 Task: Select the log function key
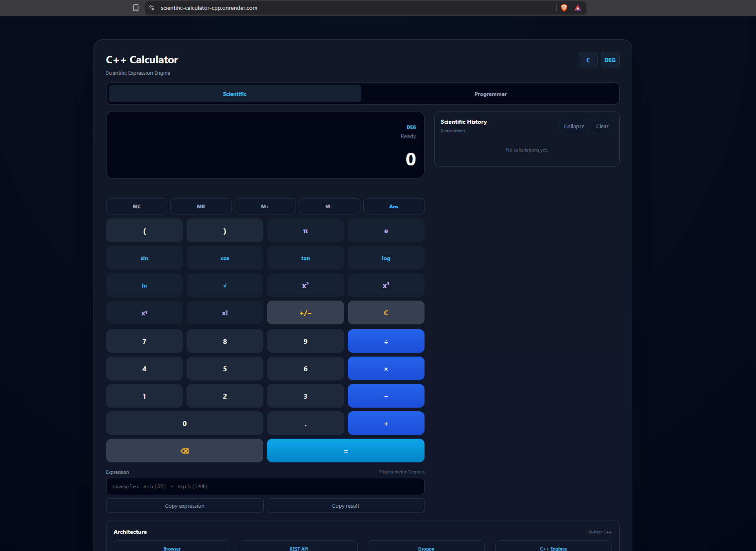pyautogui.click(x=386, y=258)
